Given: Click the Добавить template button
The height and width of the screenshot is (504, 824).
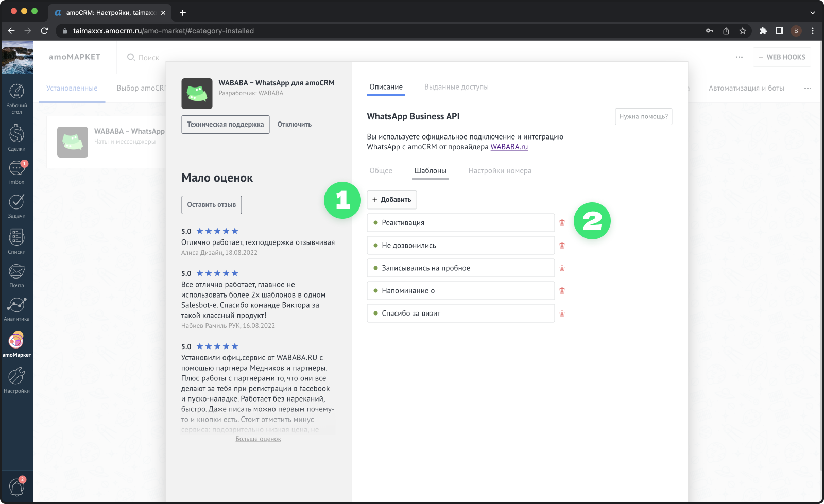Looking at the screenshot, I should (x=392, y=200).
